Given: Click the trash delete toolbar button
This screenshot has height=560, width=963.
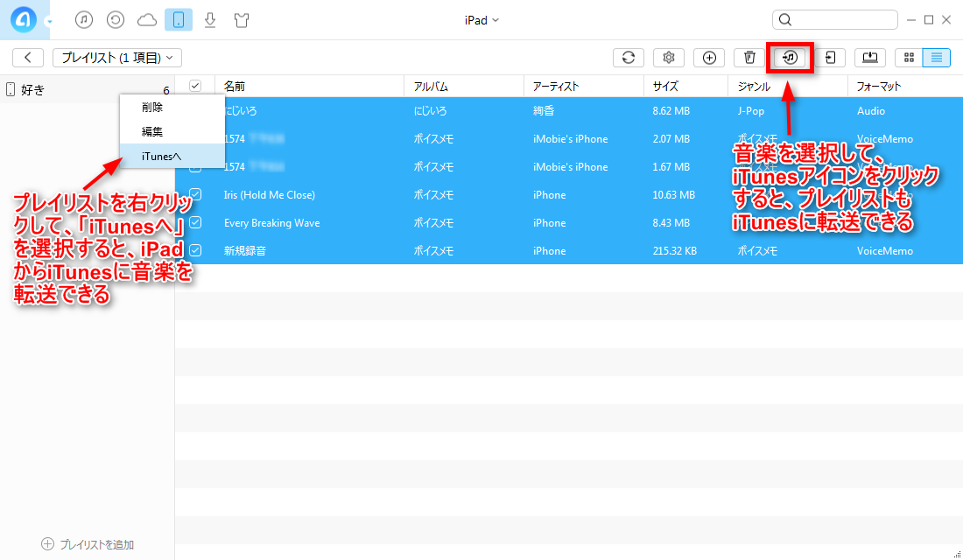Looking at the screenshot, I should click(749, 58).
